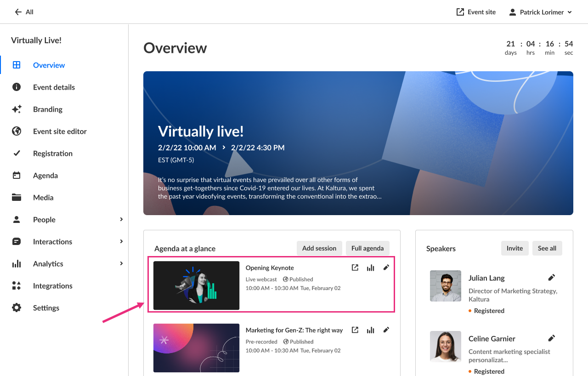
Task: Click the People person icon in sidebar
Action: pos(17,219)
